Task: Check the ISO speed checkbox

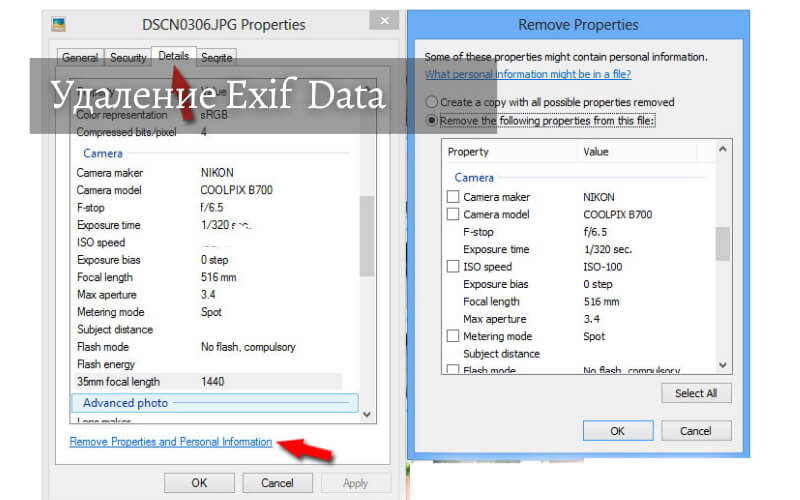Action: [x=453, y=266]
